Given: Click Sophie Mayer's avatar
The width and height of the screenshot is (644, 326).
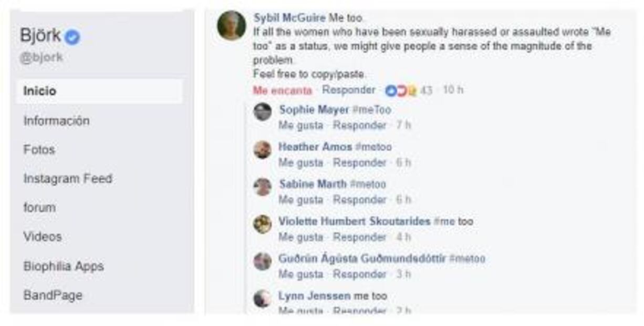Looking at the screenshot, I should (x=263, y=112).
